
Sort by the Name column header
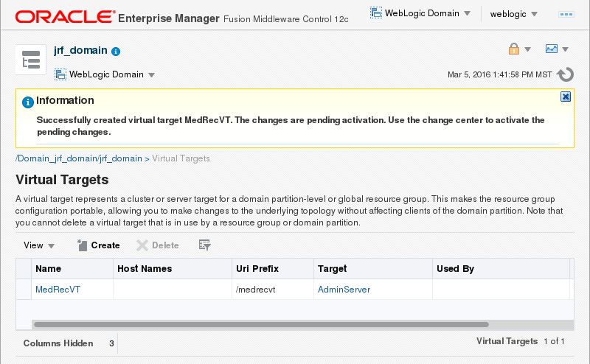[49, 269]
